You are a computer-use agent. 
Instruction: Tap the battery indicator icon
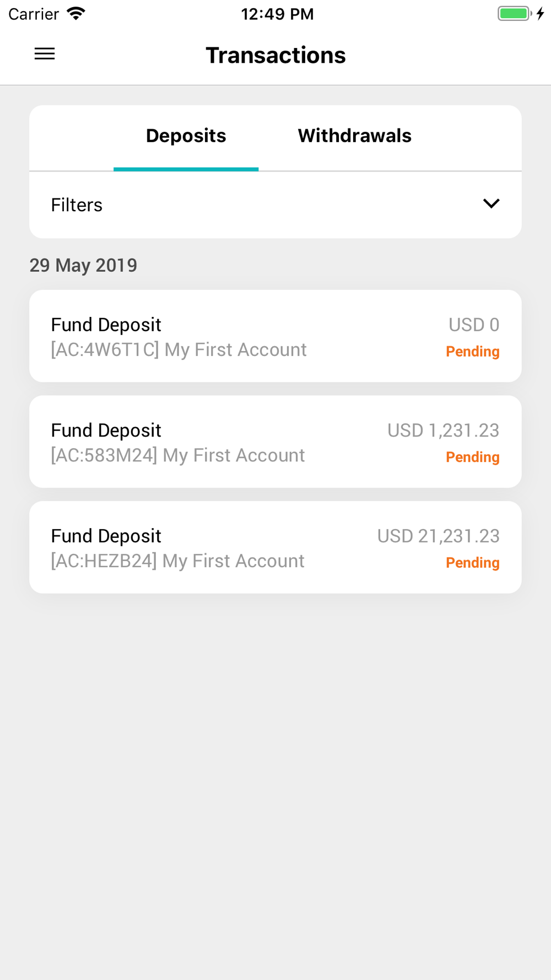click(x=515, y=13)
